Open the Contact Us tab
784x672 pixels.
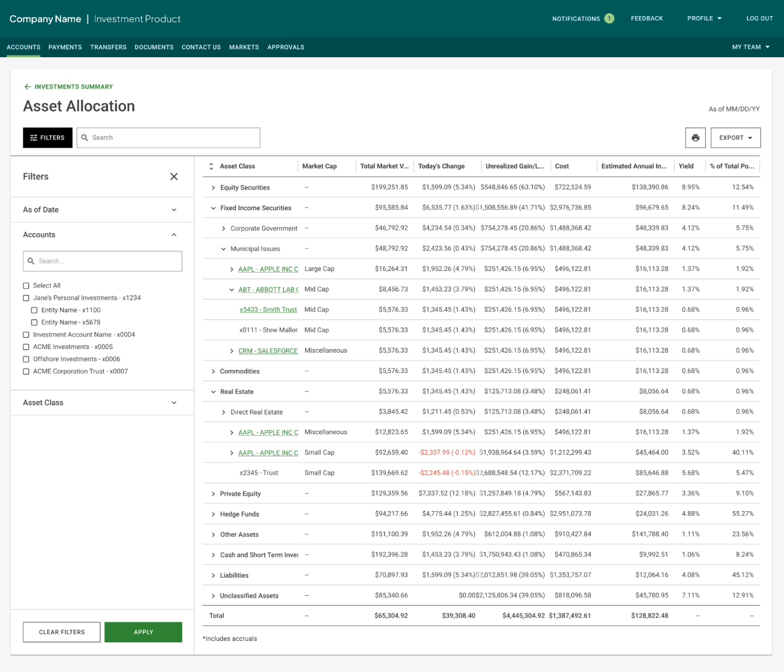201,47
